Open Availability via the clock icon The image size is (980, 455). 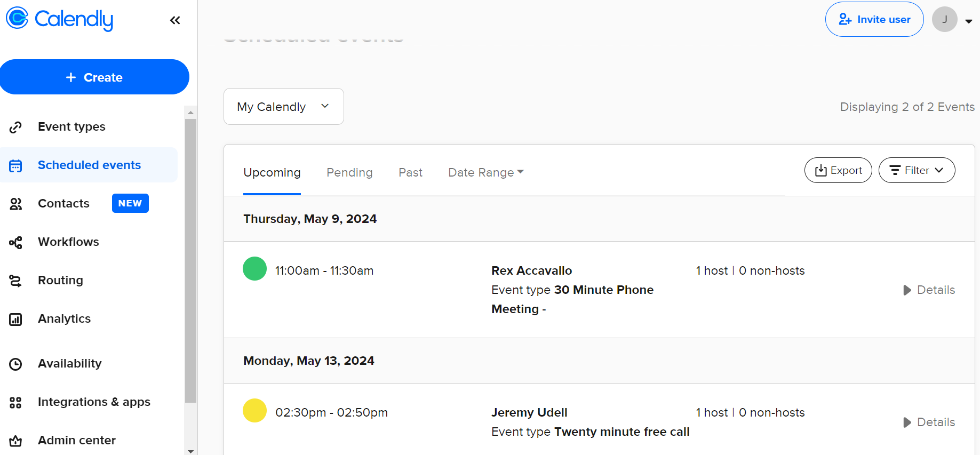coord(16,364)
